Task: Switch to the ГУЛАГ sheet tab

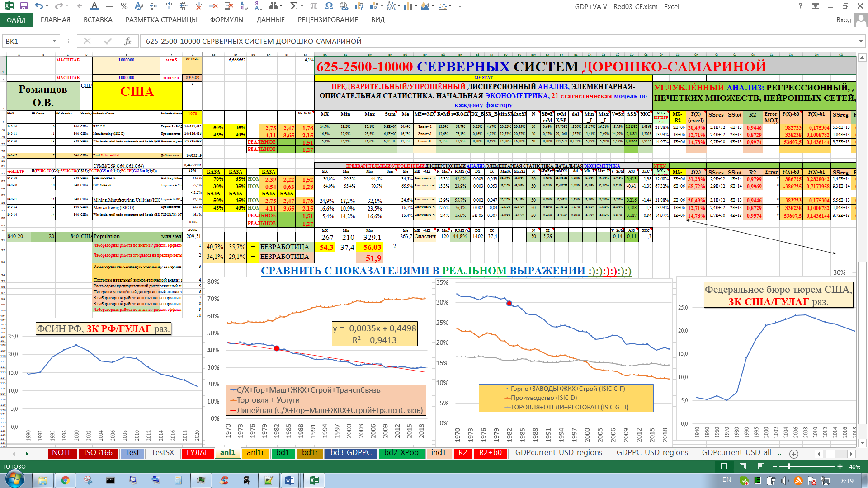Action: [x=197, y=453]
